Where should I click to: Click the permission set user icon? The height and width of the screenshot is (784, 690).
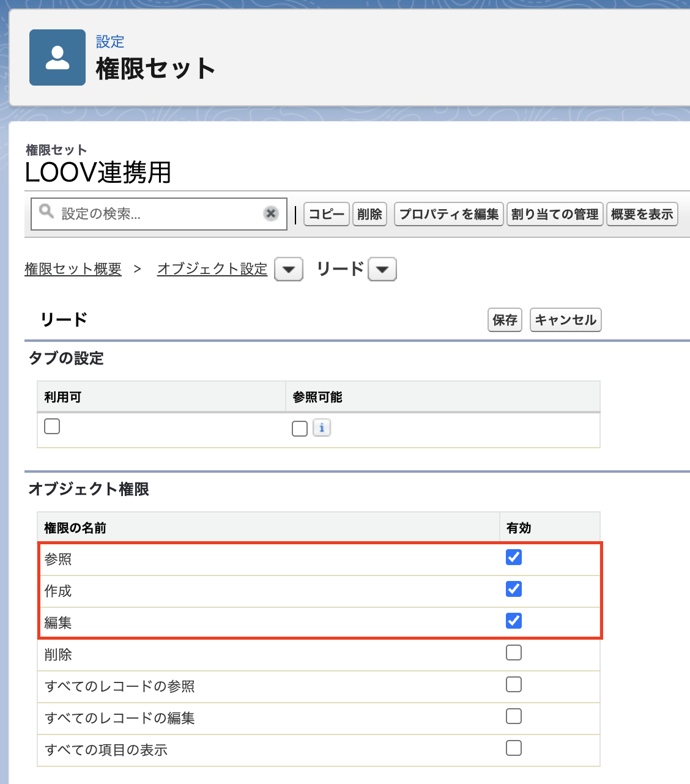click(57, 57)
